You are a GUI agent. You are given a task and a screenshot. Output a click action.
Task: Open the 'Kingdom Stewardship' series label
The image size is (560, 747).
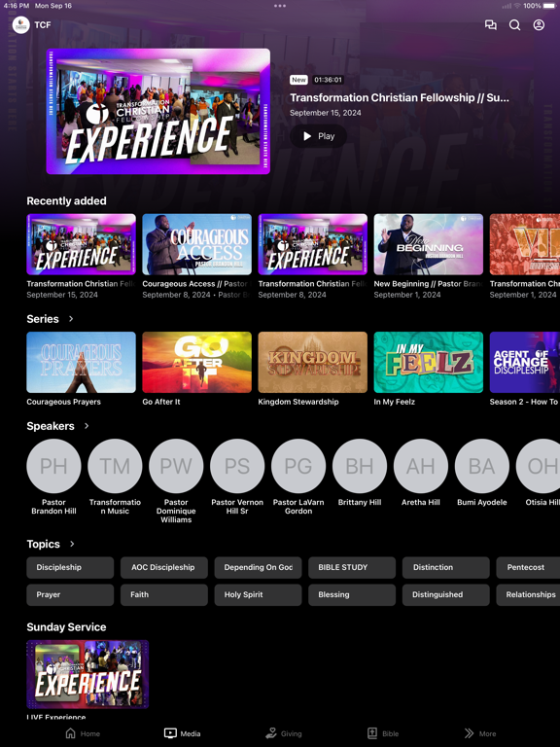298,402
